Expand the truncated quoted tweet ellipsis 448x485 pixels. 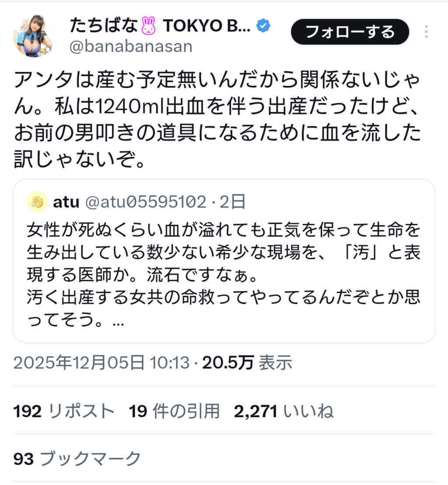coord(119,322)
